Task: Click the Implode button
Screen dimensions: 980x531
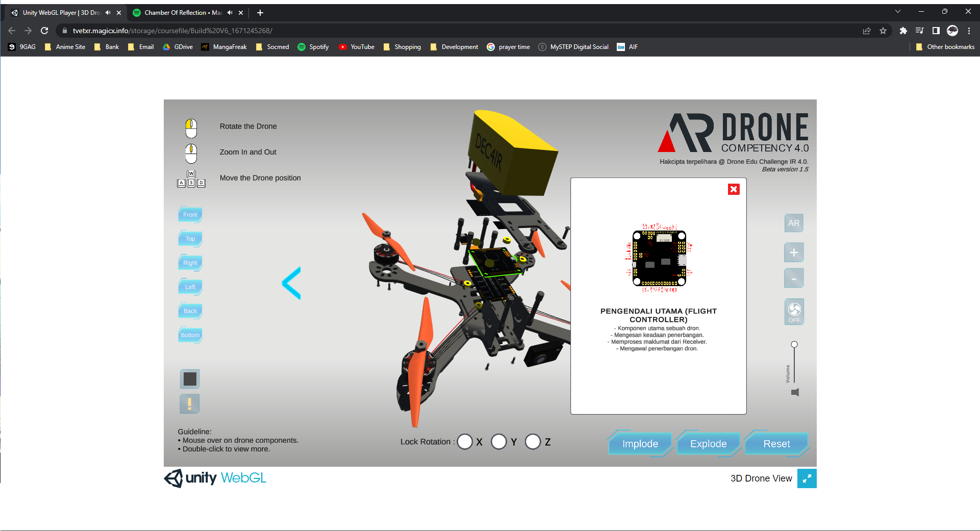Action: click(x=640, y=444)
